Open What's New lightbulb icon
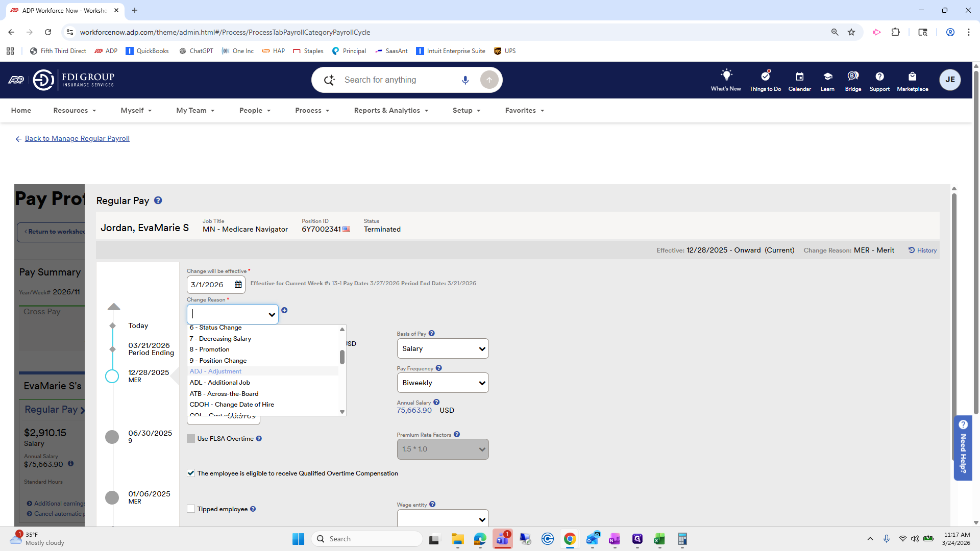 [726, 76]
